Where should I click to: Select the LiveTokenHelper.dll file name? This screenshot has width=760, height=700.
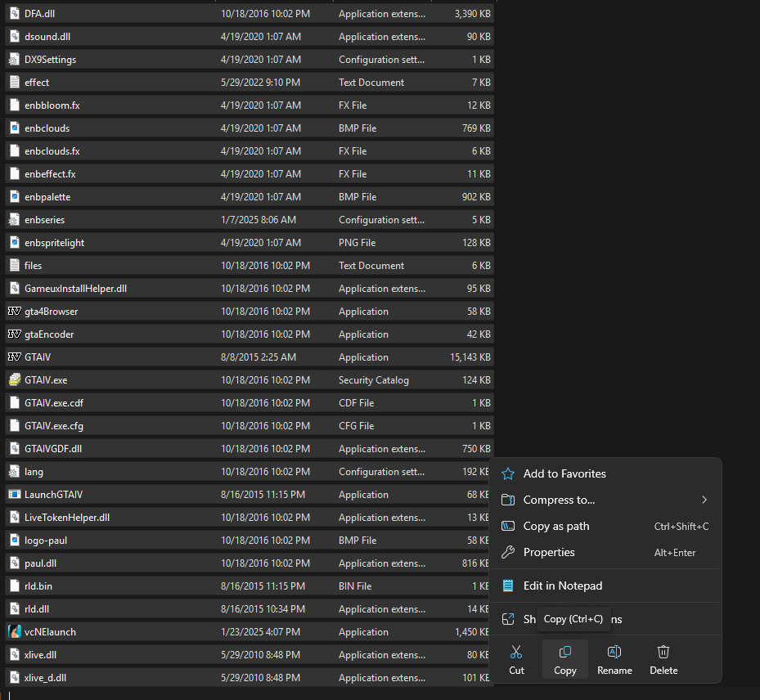(67, 518)
